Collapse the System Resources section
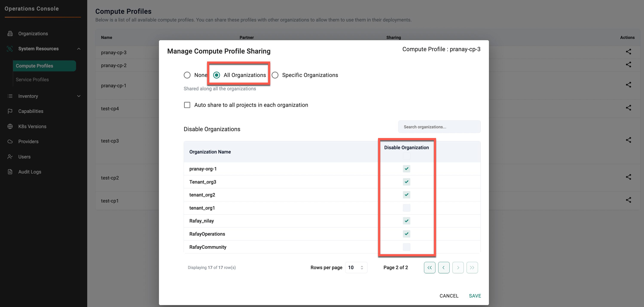 coord(79,49)
